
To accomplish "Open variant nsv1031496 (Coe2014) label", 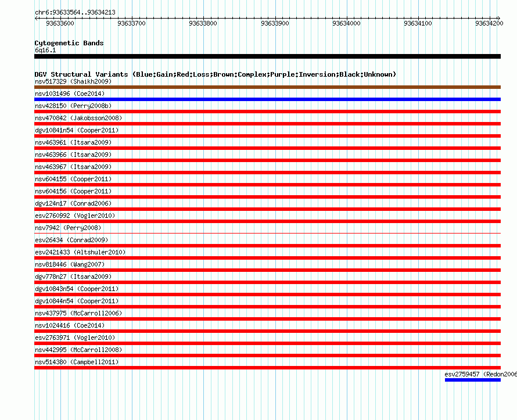I will click(70, 94).
